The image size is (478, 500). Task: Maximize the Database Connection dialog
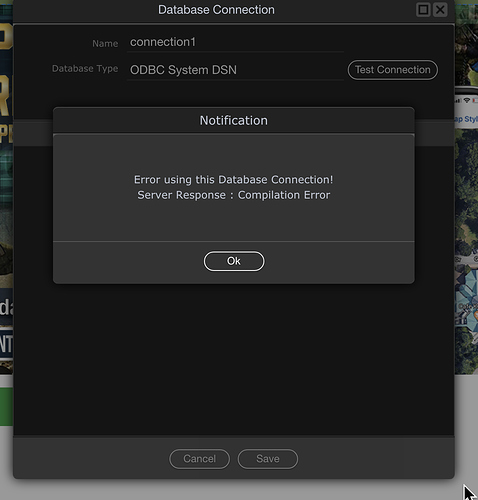(x=423, y=10)
